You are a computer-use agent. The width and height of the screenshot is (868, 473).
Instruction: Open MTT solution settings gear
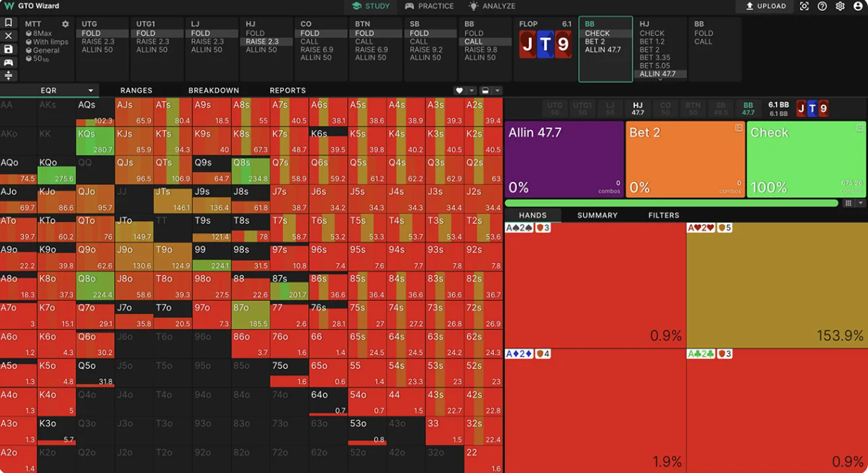coord(65,24)
